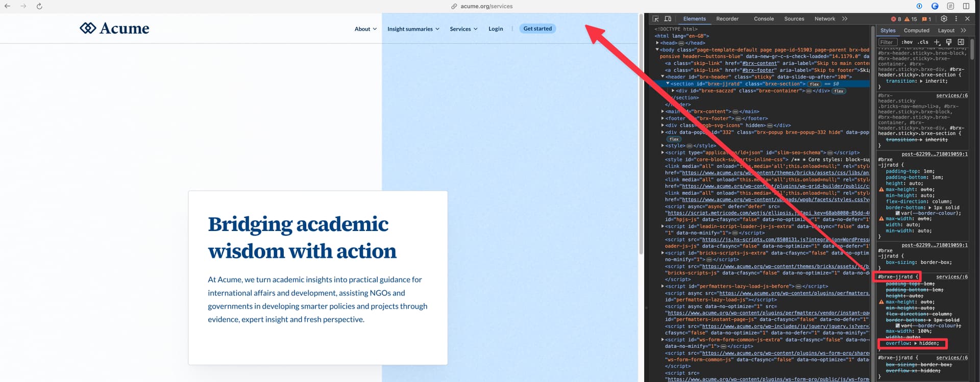The image size is (980, 382).
Task: Click the flex badge on brxe-jjratd section
Action: click(814, 84)
